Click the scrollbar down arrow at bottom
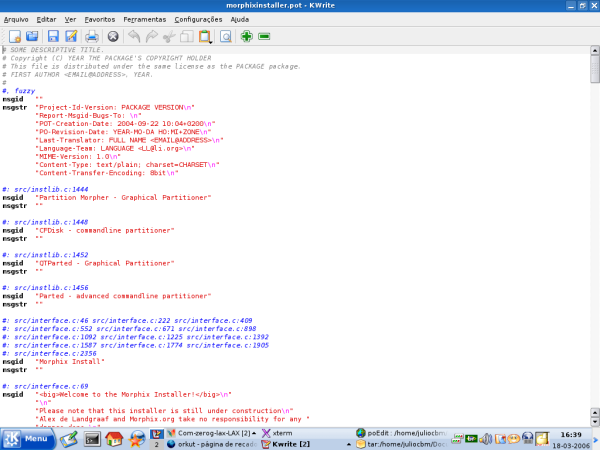600x450 pixels. (x=595, y=422)
